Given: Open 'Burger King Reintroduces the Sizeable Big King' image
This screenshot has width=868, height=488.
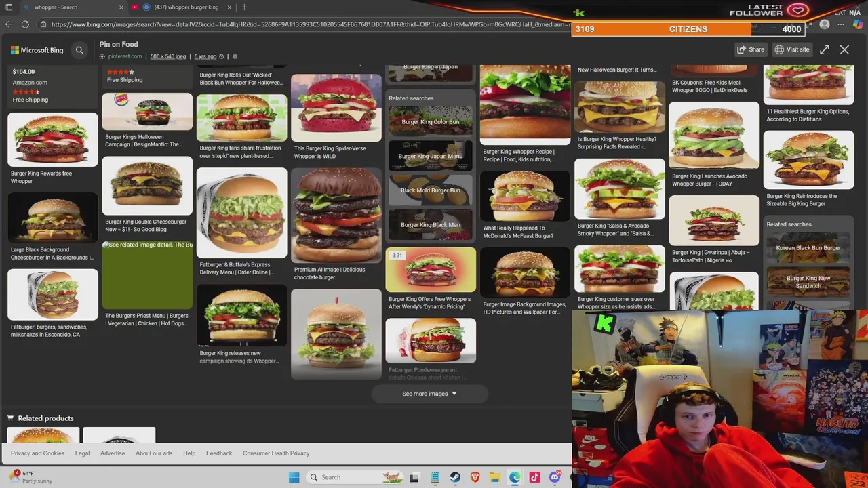Looking at the screenshot, I should [x=808, y=160].
